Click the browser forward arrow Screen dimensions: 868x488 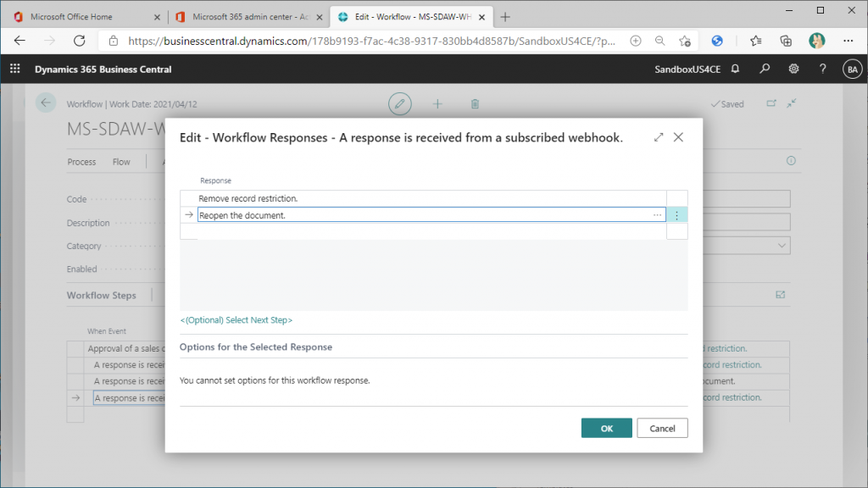(49, 41)
